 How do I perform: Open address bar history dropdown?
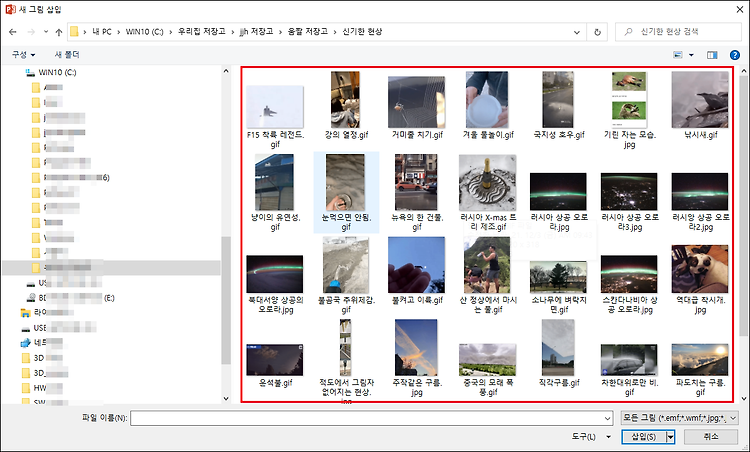[x=577, y=32]
